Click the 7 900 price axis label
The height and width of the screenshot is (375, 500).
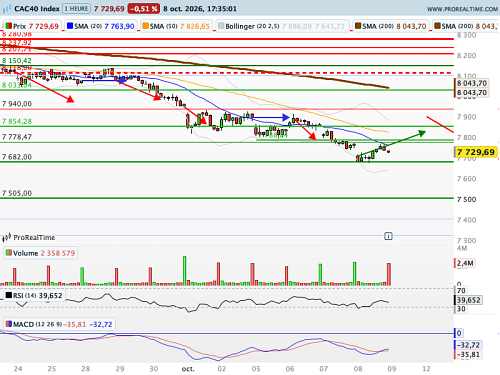coord(466,117)
